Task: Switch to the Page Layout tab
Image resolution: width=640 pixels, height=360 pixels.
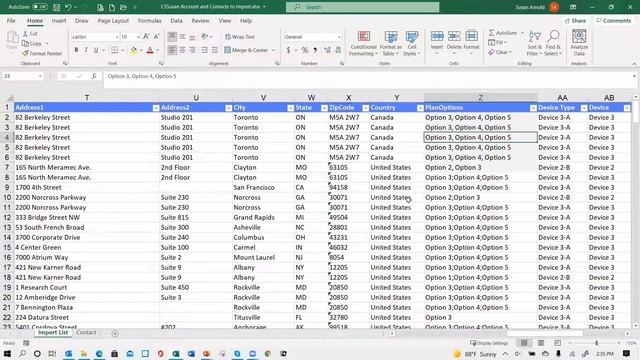Action: 113,21
